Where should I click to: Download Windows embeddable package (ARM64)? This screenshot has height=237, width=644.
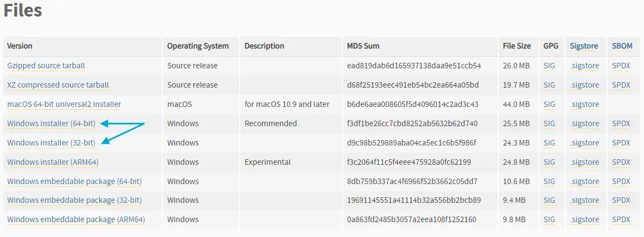click(76, 220)
